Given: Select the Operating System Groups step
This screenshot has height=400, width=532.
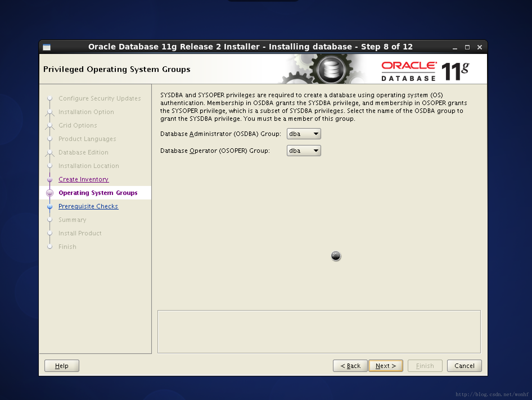Looking at the screenshot, I should click(x=98, y=193).
